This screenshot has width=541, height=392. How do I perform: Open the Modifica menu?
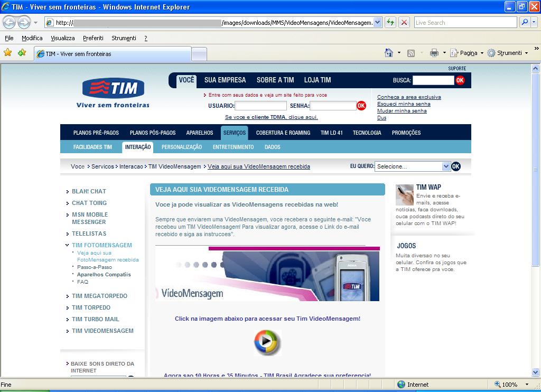32,38
